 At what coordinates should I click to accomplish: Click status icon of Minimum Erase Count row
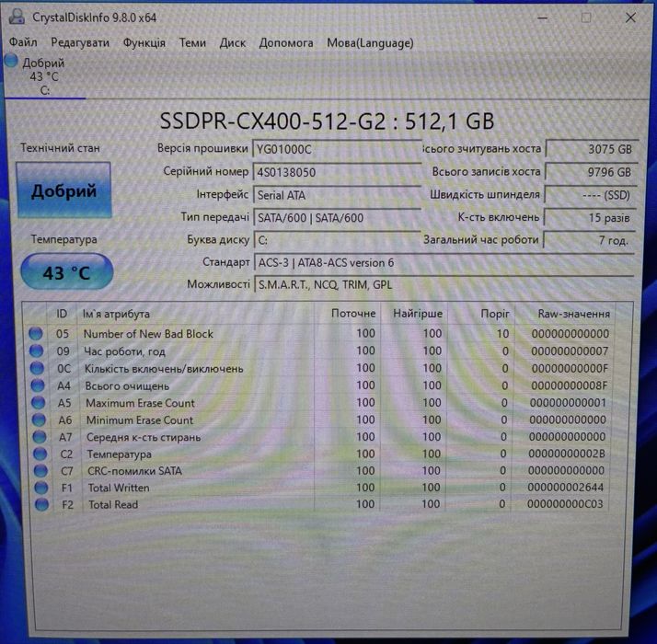[x=39, y=420]
